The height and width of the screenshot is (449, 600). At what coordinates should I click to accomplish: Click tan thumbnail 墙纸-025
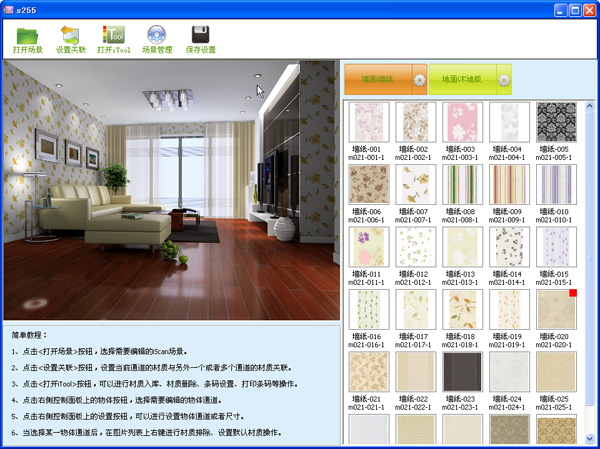pyautogui.click(x=556, y=372)
